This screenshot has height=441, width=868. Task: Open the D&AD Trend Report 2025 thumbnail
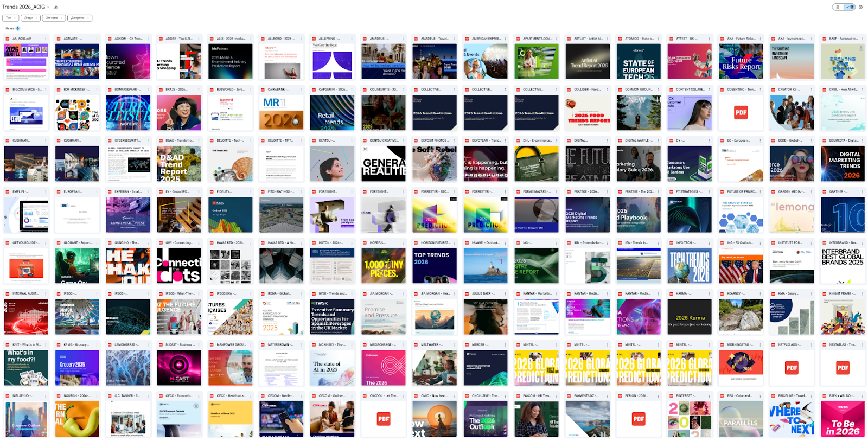pyautogui.click(x=179, y=163)
